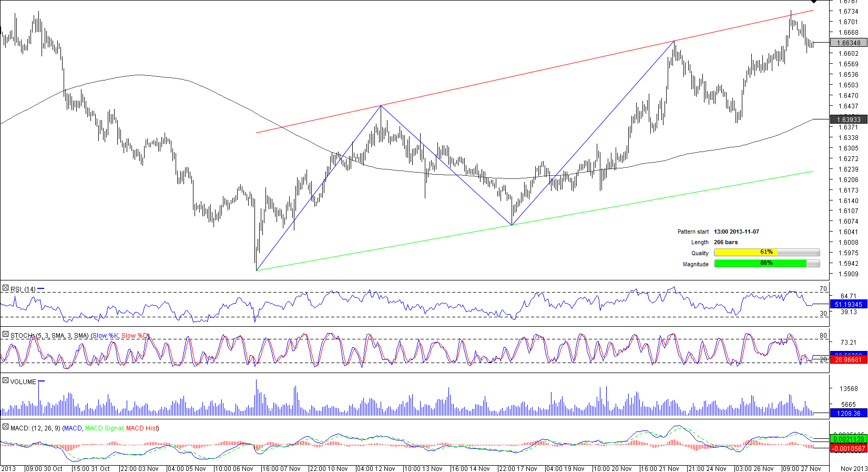The image size is (868, 472).
Task: Click the blue RSI legend line marker
Action: coord(41,289)
